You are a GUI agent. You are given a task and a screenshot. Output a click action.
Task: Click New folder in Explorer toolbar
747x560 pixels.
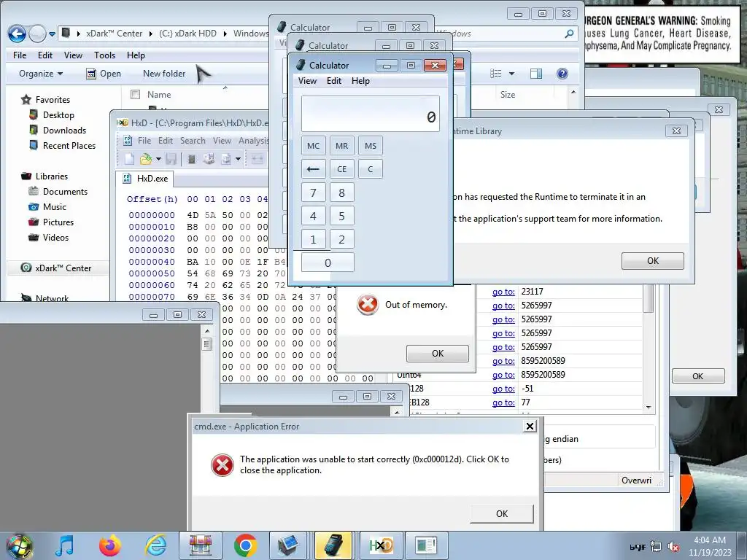[x=164, y=74]
